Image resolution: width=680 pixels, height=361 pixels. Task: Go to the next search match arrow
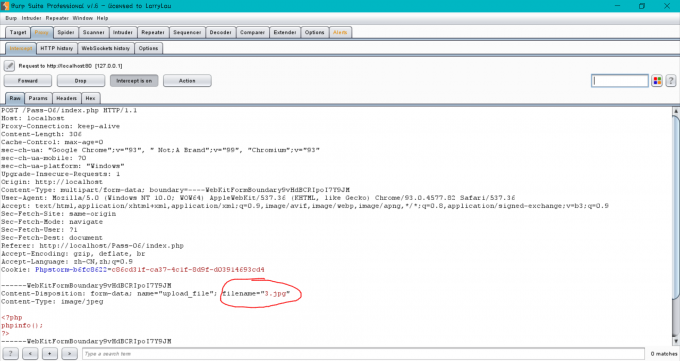click(x=69, y=354)
